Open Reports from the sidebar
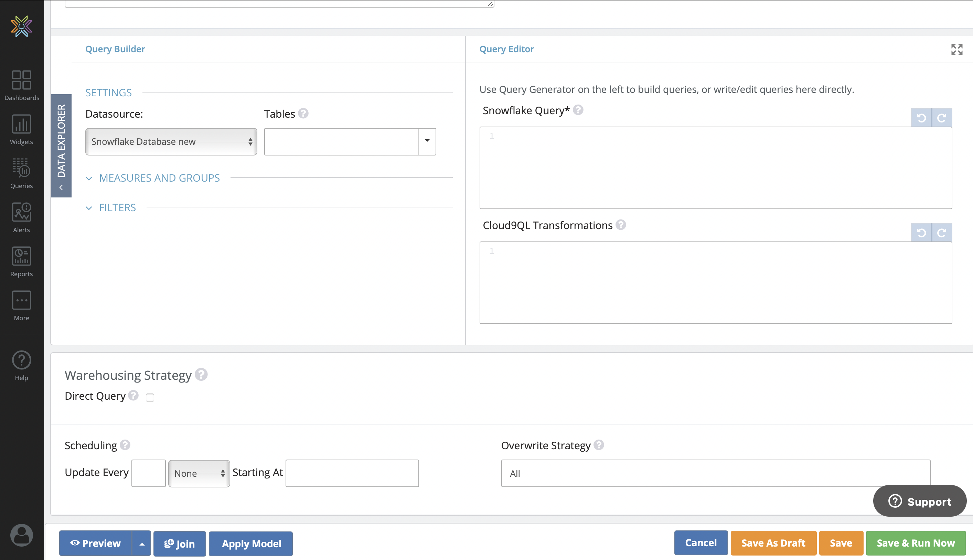The height and width of the screenshot is (560, 973). pos(22,261)
